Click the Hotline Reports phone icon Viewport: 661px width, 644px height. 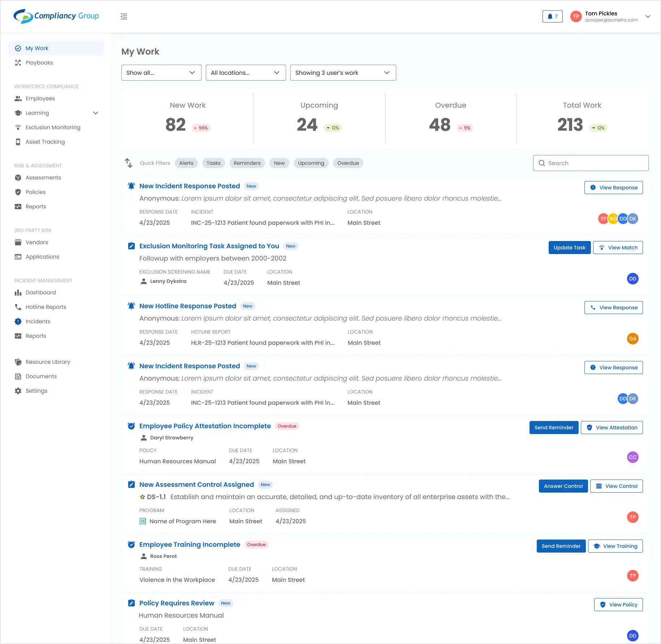18,307
